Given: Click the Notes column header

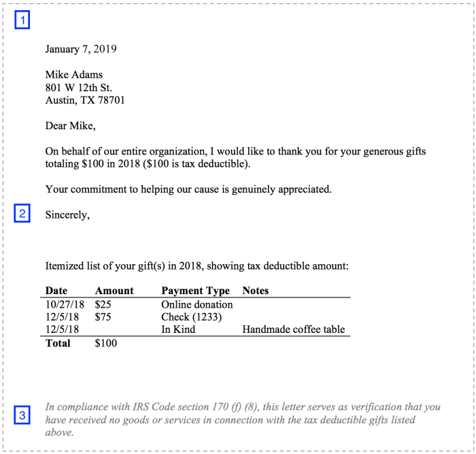Looking at the screenshot, I should (x=256, y=291).
